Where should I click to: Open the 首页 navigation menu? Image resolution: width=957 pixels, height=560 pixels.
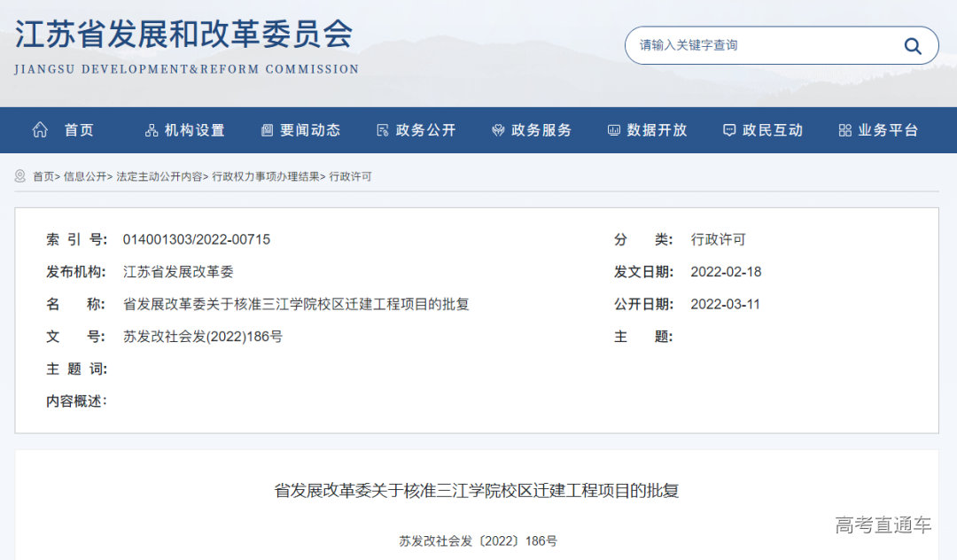(79, 129)
